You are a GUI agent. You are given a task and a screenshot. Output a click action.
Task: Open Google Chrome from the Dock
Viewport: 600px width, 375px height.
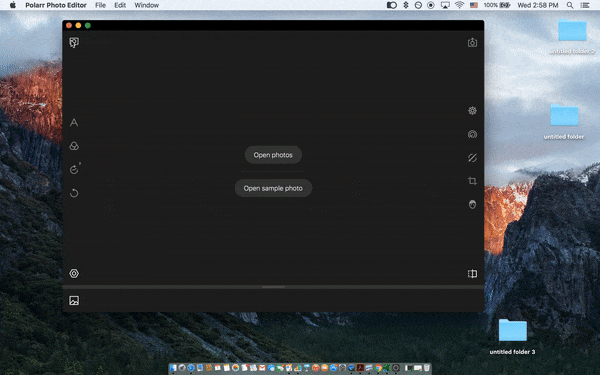(378, 368)
